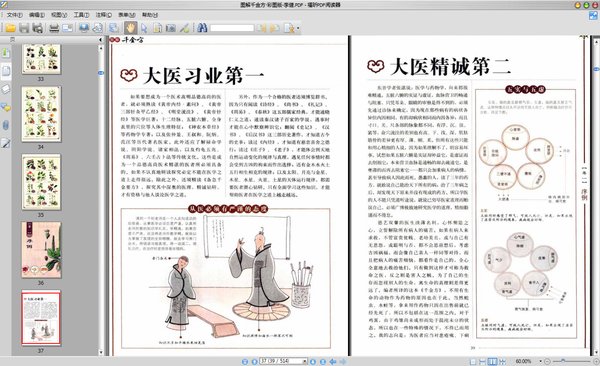The image size is (600, 366).
Task: Go to next page button
Action: pyautogui.click(x=313, y=361)
